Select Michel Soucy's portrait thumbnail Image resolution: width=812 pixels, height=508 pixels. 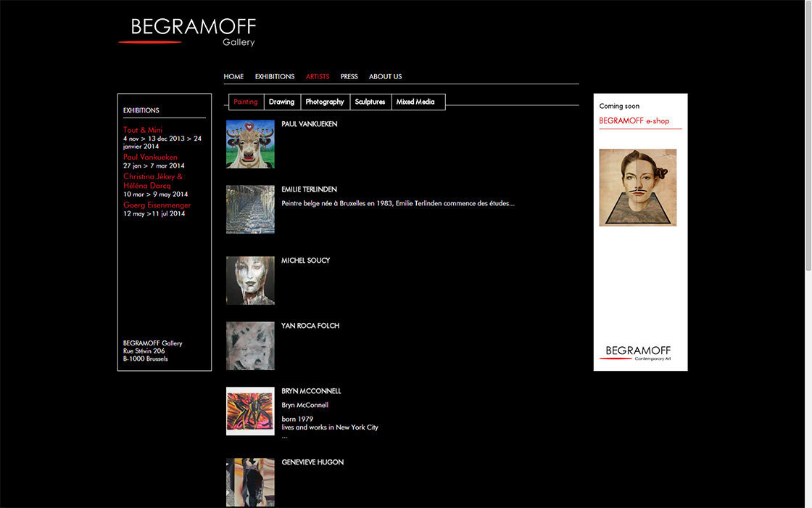(x=250, y=280)
